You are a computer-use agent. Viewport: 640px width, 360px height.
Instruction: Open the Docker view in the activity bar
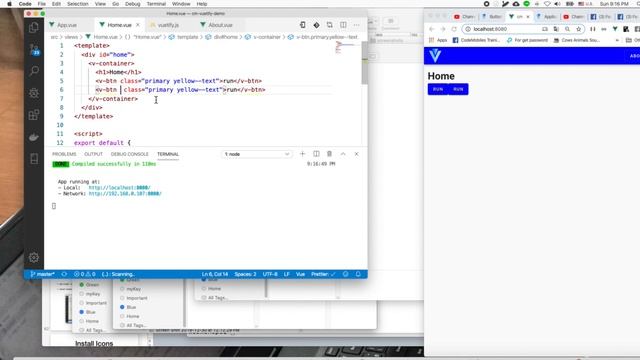pos(34,137)
